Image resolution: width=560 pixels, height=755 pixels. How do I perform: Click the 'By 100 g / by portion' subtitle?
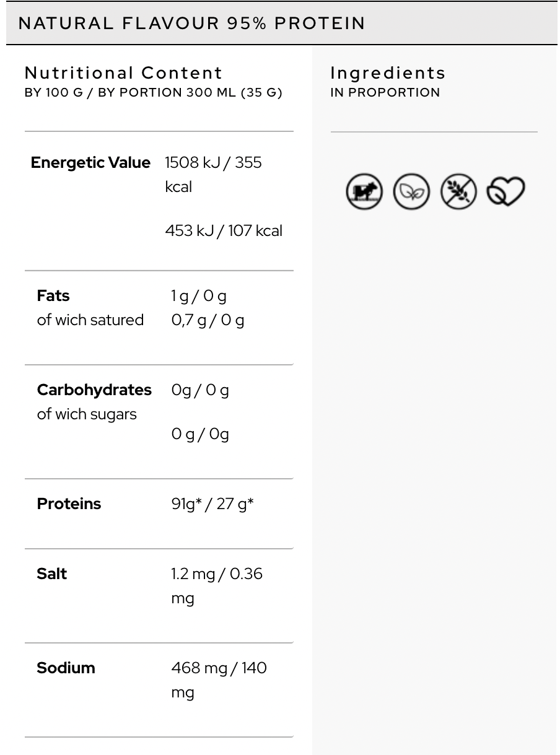(153, 93)
